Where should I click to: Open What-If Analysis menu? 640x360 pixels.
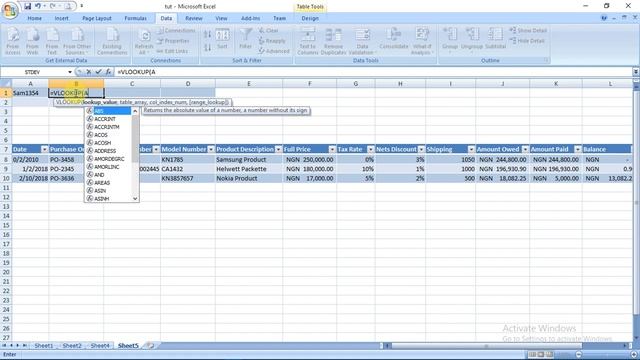[x=422, y=41]
